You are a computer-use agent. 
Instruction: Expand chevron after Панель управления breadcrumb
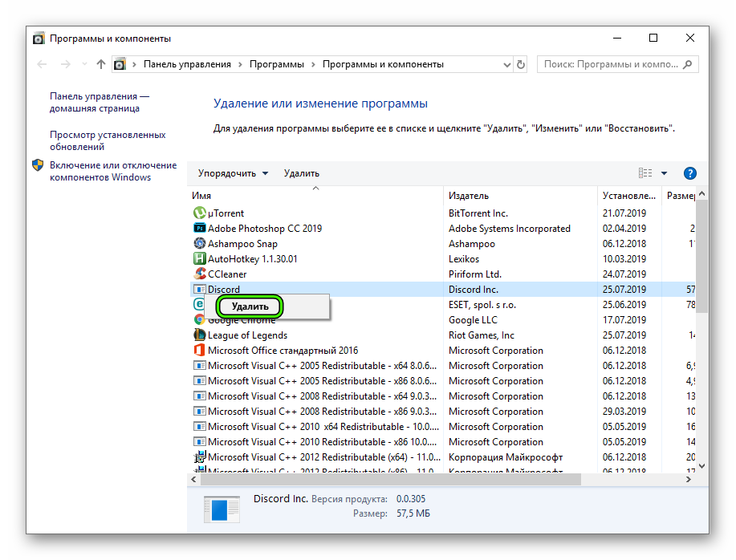coord(240,64)
